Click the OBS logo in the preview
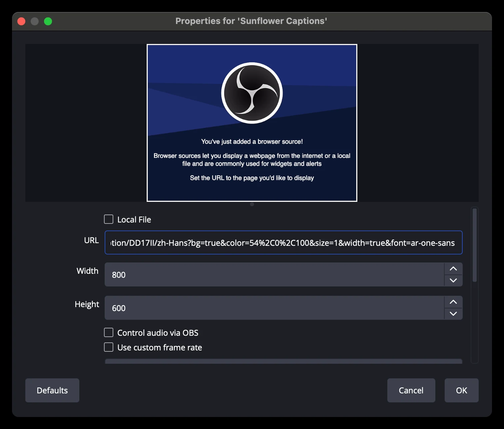This screenshot has height=429, width=504. (252, 93)
